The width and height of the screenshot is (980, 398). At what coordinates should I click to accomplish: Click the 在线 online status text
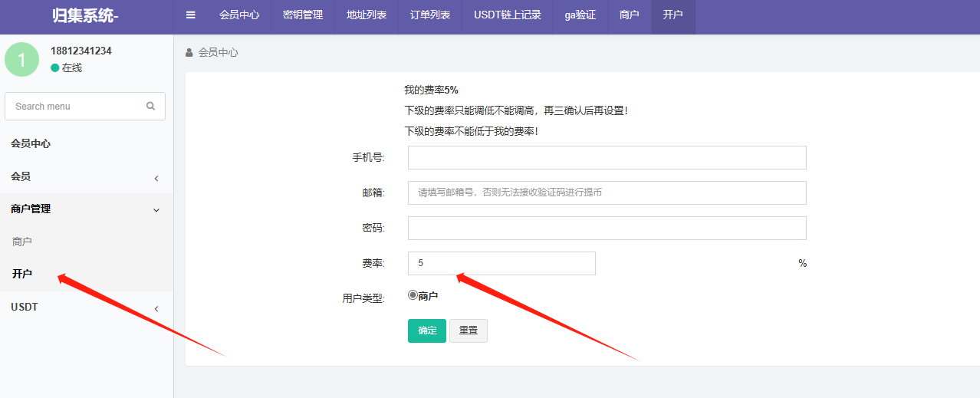[x=72, y=67]
